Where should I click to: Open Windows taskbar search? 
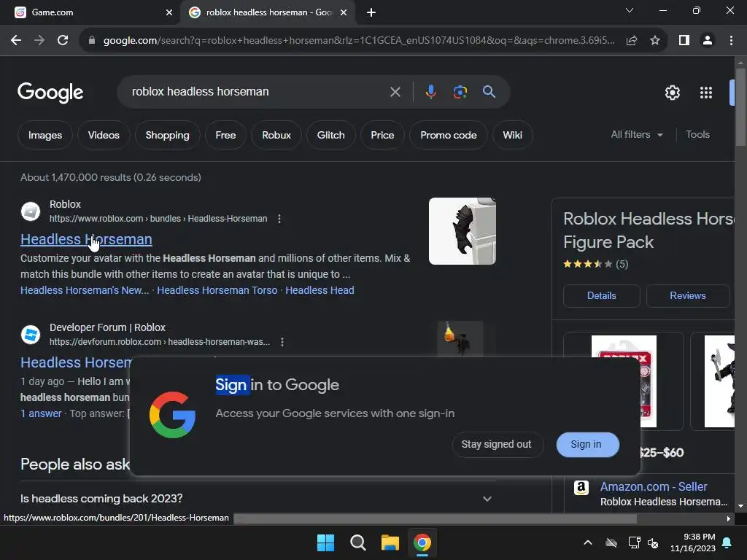(357, 542)
